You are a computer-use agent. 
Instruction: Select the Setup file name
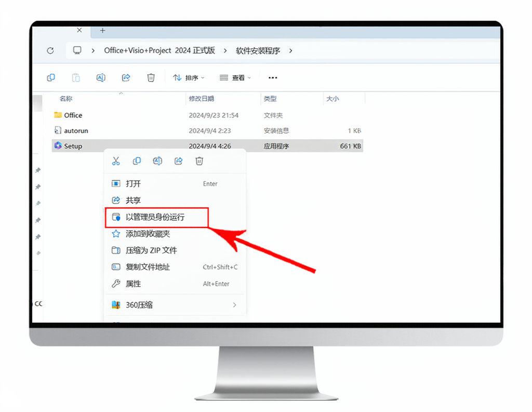click(x=73, y=146)
